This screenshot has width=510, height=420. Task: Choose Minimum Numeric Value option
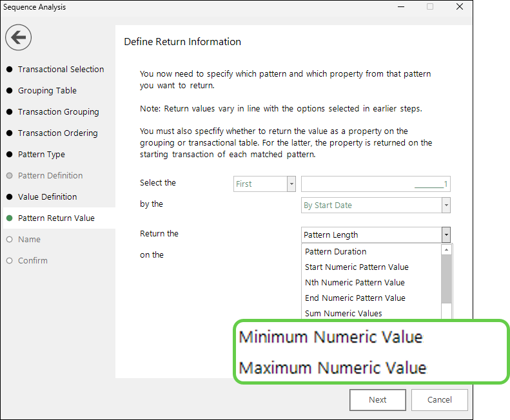[331, 337]
